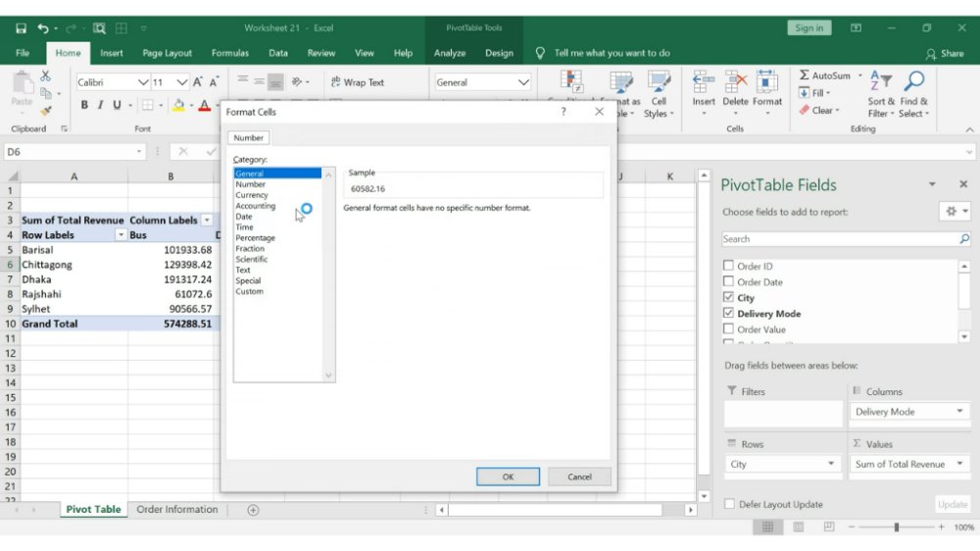Cut the selection with the scissors icon
Viewport: 980px width, 551px height.
click(x=45, y=75)
